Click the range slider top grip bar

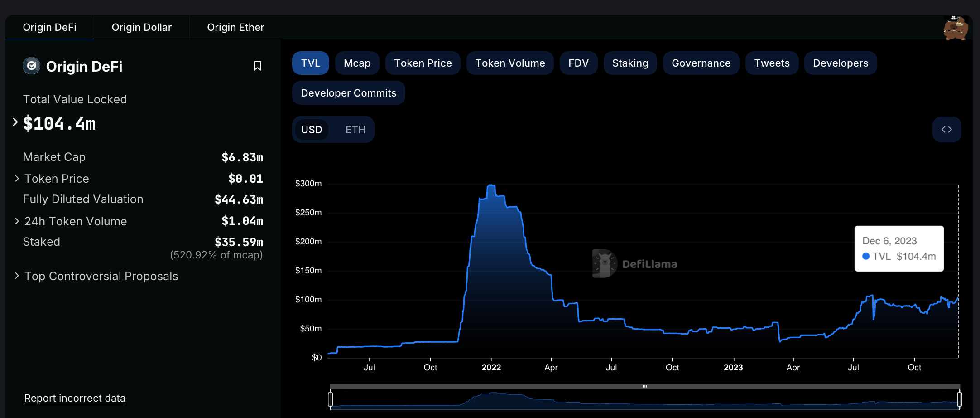645,386
